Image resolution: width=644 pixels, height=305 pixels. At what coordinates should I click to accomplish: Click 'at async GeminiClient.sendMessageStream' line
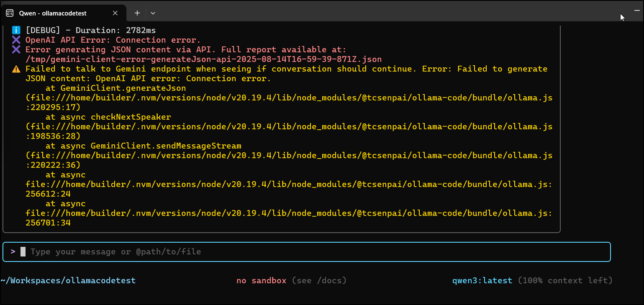(x=144, y=146)
